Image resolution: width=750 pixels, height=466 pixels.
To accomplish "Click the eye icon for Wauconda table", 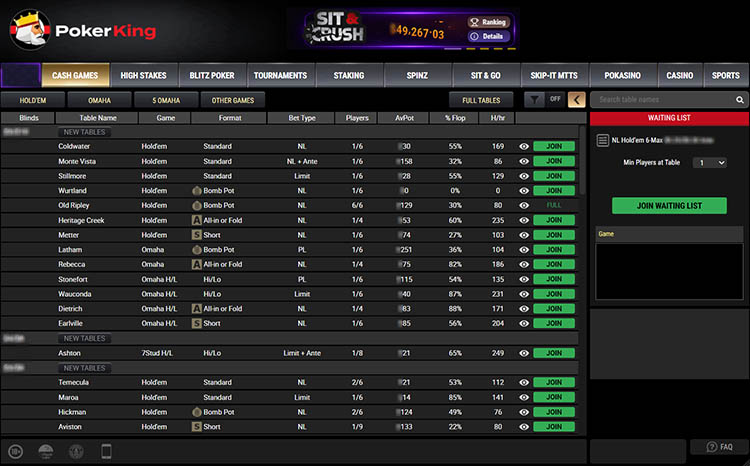I will [524, 294].
